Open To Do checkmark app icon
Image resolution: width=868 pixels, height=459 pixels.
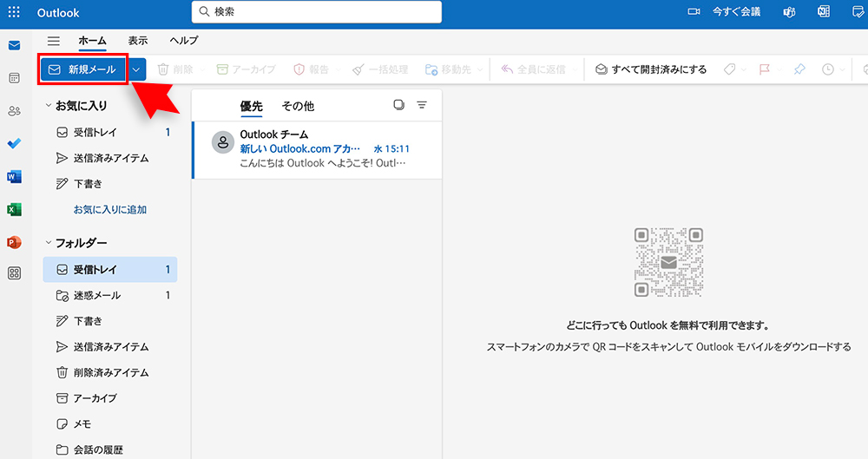coord(15,144)
